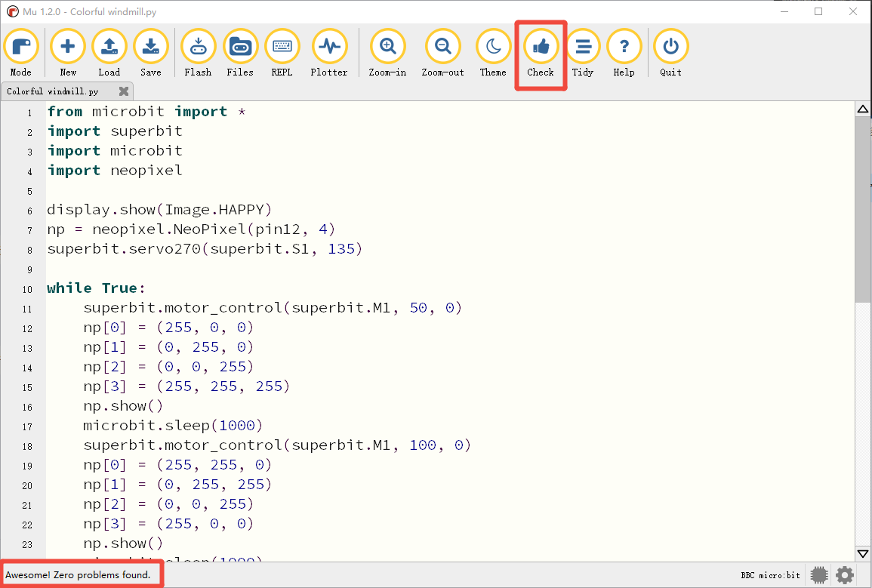
Task: Click the 'from microbit import *' line
Action: [x=146, y=112]
